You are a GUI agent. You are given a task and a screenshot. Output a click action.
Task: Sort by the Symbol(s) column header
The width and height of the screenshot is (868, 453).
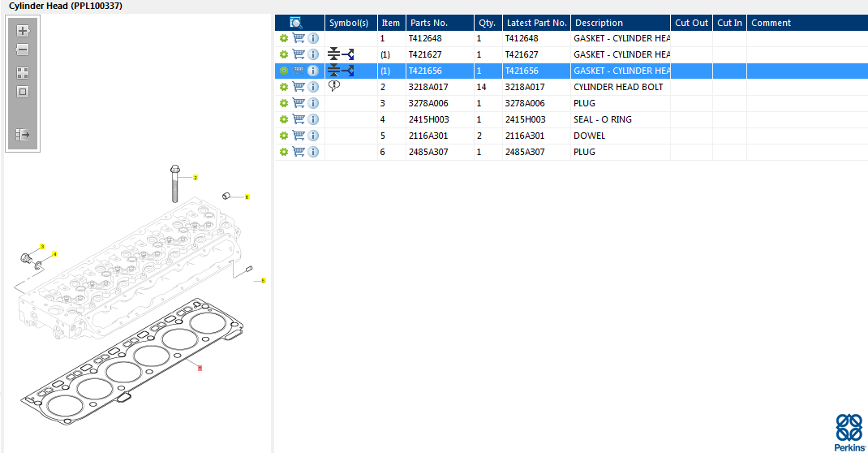click(351, 23)
